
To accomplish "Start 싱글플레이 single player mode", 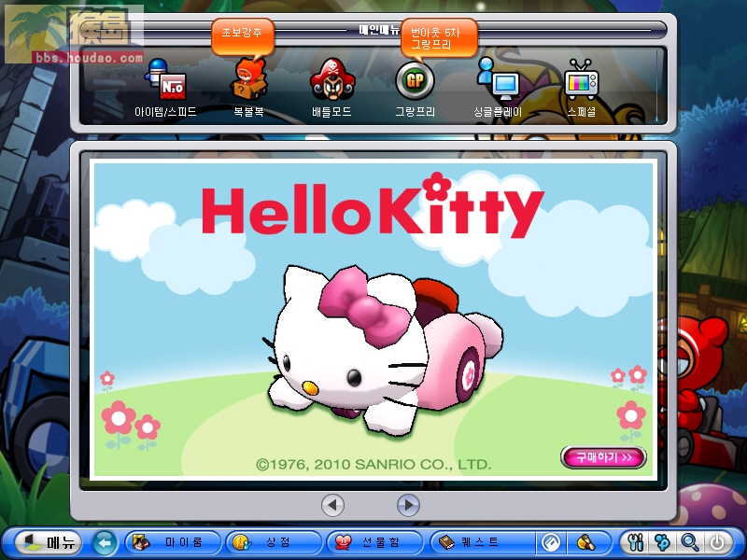I will click(498, 88).
